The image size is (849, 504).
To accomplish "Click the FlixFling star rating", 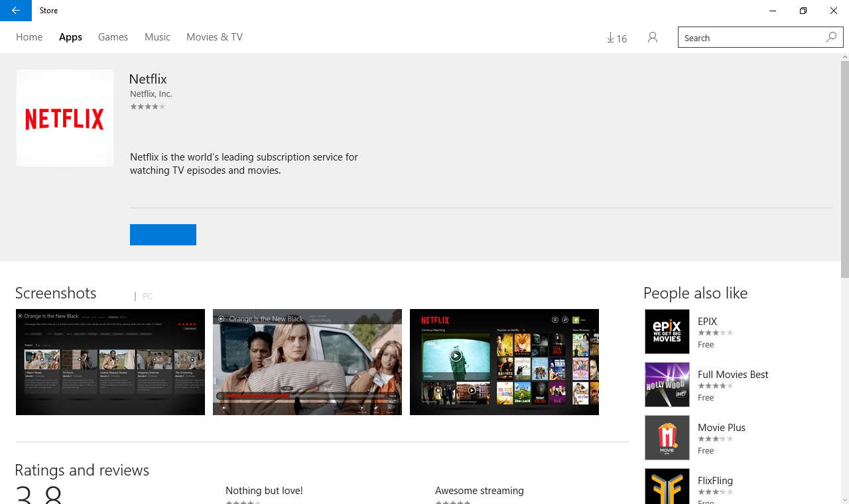I will (x=715, y=492).
